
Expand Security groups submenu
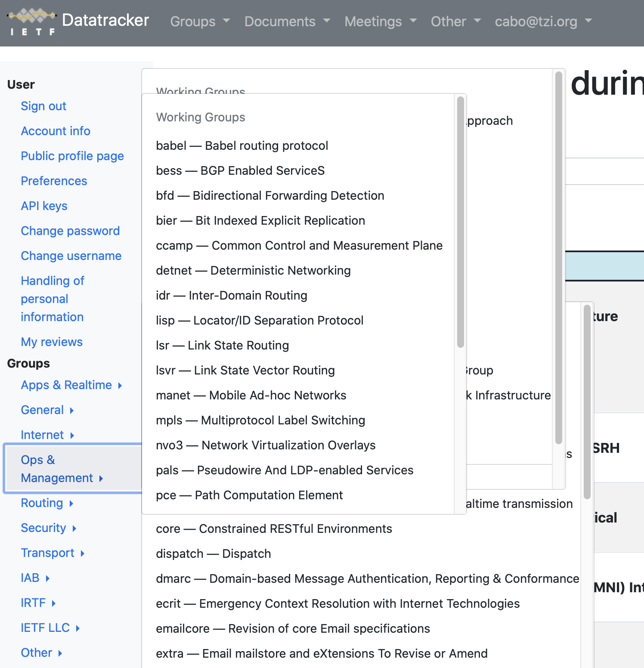(49, 528)
